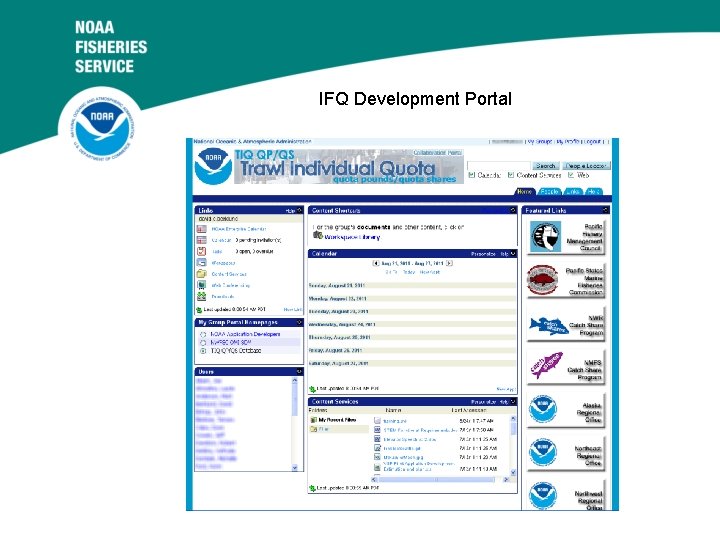Click the Content Services folder icon in Links
Screen dimensions: 720x540
(202, 274)
